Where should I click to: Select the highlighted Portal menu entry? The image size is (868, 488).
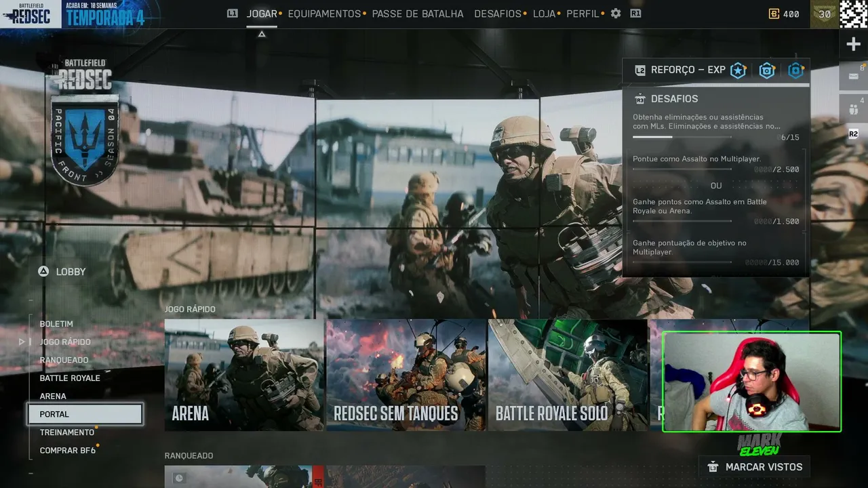[85, 414]
